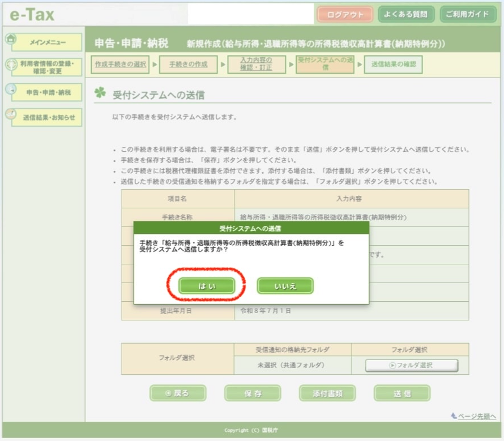Viewport: 504px width, 441px height.
Task: Open メインメニュー in the sidebar
Action: click(47, 42)
